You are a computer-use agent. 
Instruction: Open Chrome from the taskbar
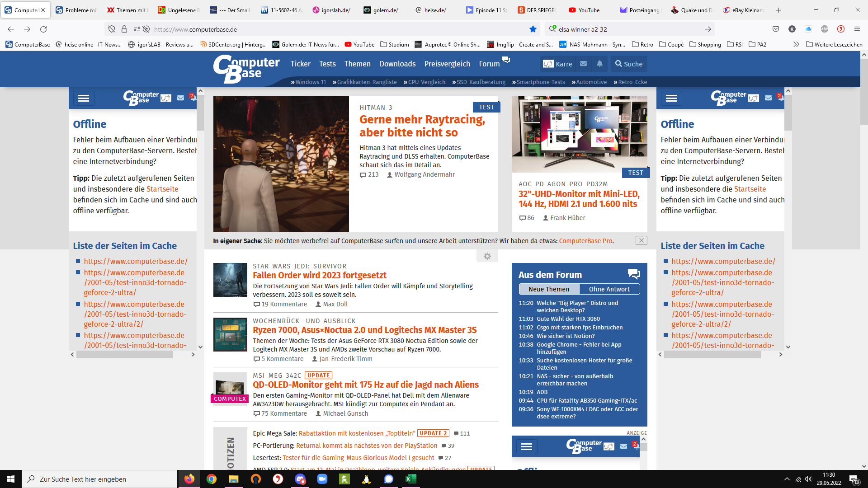point(212,479)
